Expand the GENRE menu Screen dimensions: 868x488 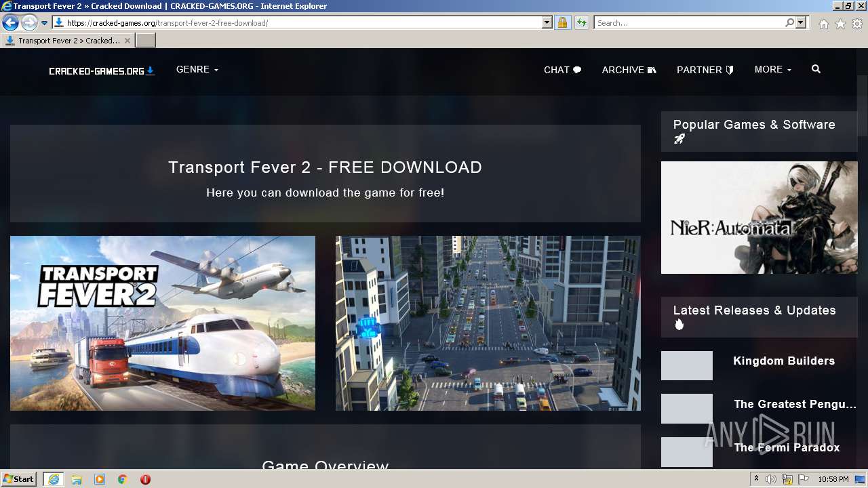[x=197, y=70]
